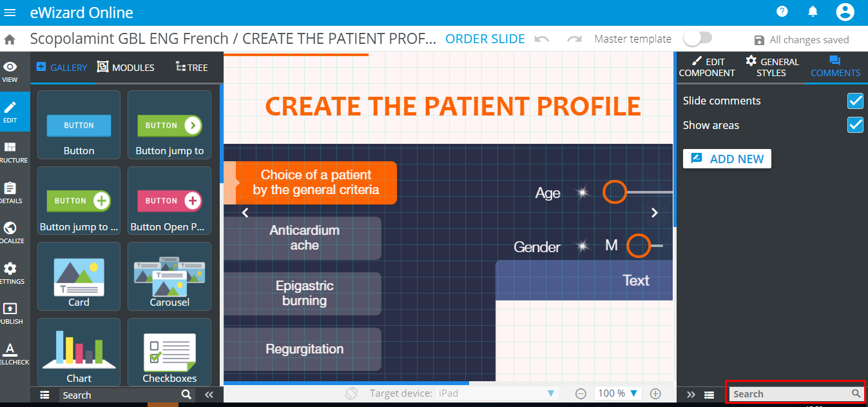Open the Target device dropdown
Viewport: 868px width, 407px height.
(x=496, y=393)
